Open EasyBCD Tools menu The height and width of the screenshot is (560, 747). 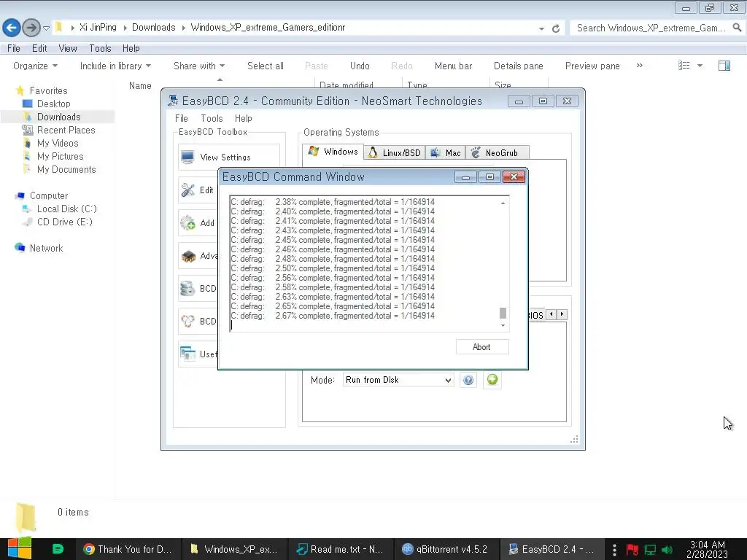click(x=212, y=119)
